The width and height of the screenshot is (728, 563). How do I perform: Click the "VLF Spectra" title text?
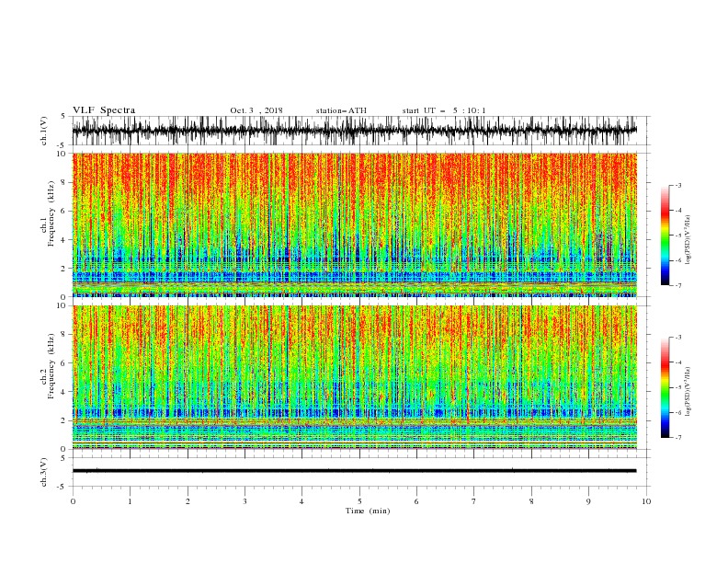point(104,110)
